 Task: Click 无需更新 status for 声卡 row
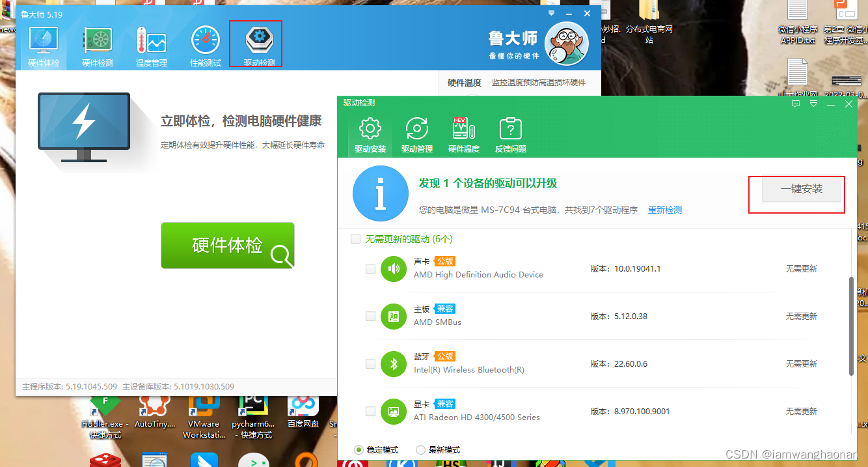801,268
